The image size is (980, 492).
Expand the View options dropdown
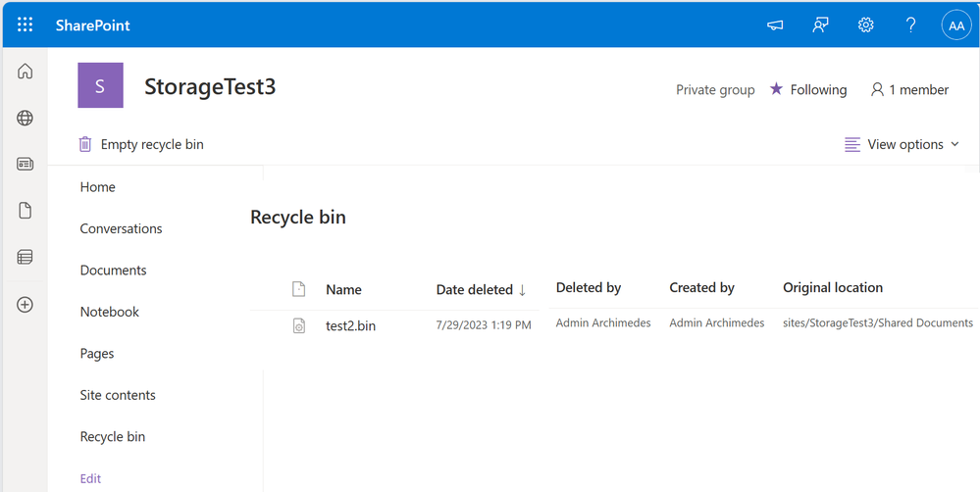click(x=902, y=145)
